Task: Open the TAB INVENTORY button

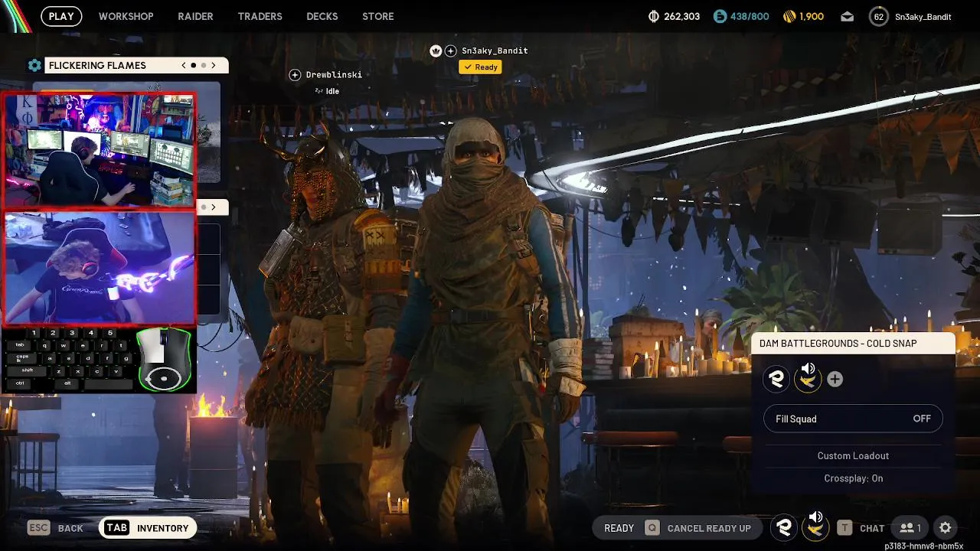Action: 148,528
